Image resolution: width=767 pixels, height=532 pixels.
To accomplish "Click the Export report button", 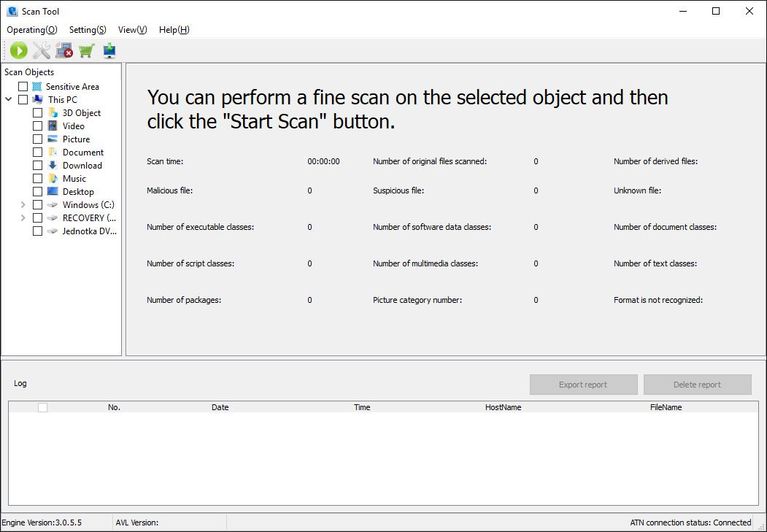I will (x=583, y=385).
